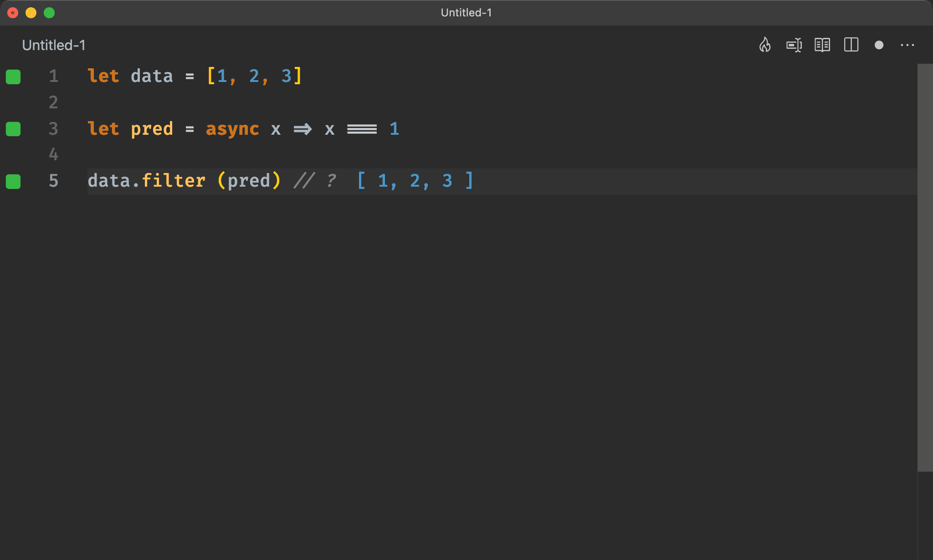
Task: Click line number 2 in the gutter
Action: tap(53, 102)
